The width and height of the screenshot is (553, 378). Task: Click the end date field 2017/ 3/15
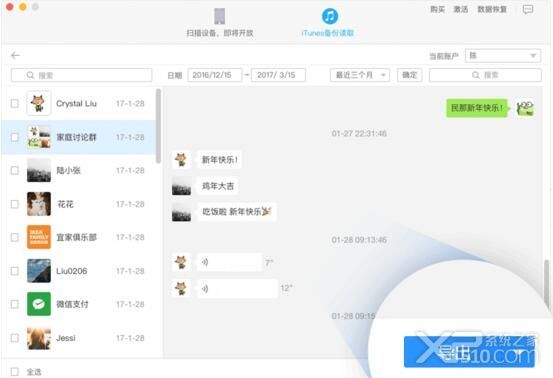(278, 75)
